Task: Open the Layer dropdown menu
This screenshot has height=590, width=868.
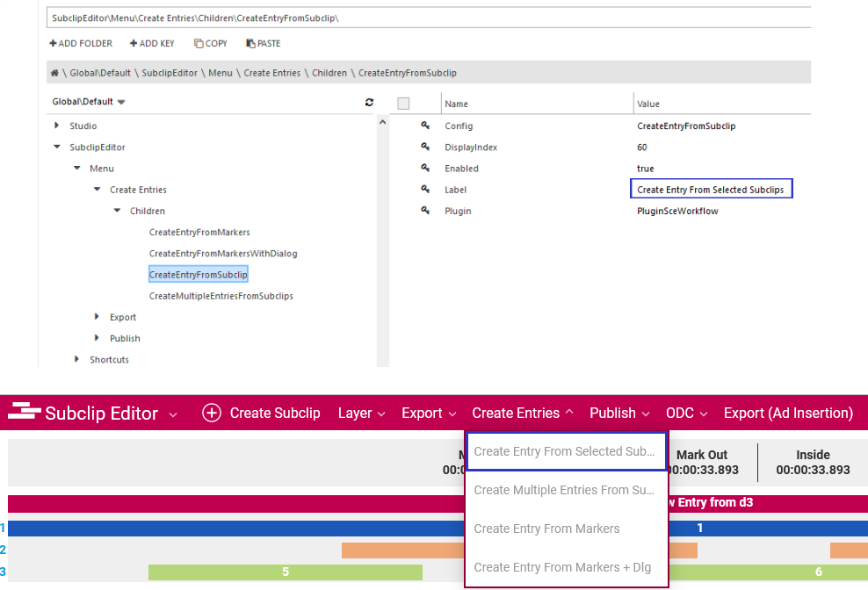Action: point(361,413)
